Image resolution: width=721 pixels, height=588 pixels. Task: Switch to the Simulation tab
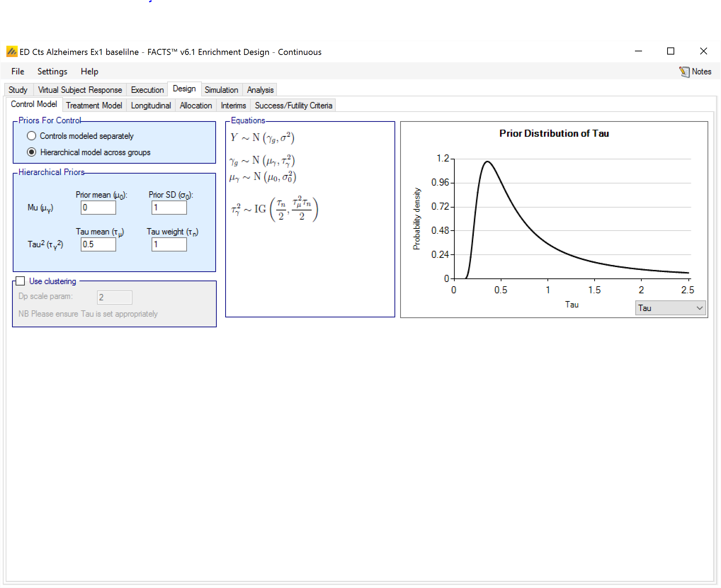point(221,90)
